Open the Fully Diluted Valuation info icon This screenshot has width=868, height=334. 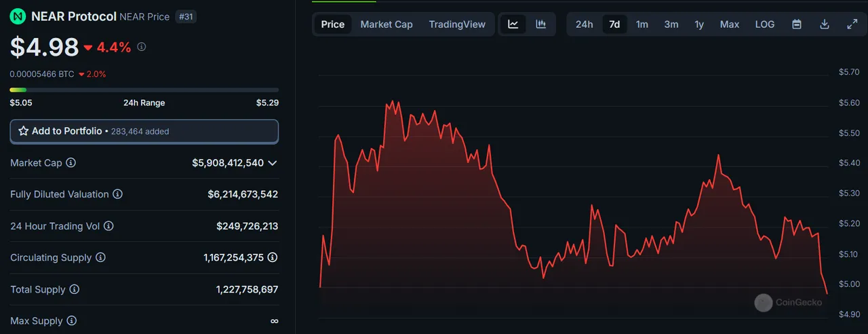(117, 194)
